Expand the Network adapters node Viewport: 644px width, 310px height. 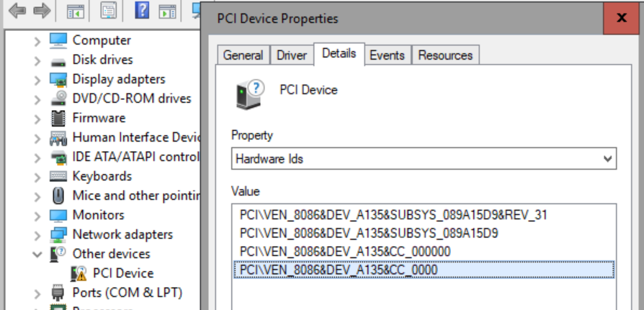[x=37, y=234]
